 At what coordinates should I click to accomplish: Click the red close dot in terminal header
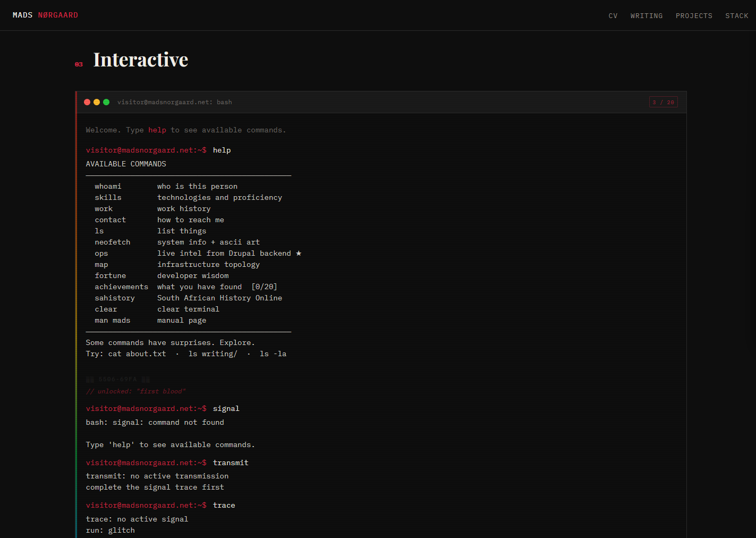point(87,102)
